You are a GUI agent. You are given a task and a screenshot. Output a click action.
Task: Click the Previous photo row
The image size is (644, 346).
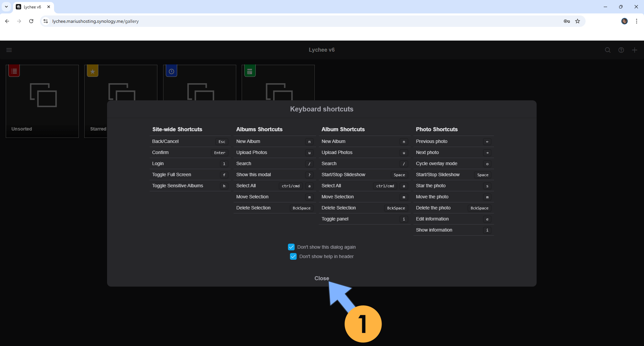pos(453,141)
